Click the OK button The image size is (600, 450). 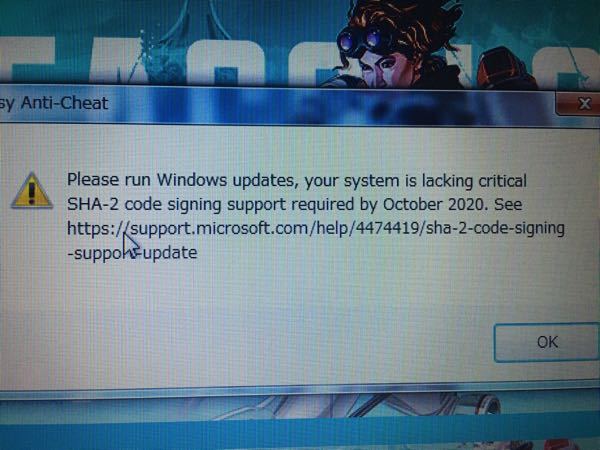tap(547, 342)
